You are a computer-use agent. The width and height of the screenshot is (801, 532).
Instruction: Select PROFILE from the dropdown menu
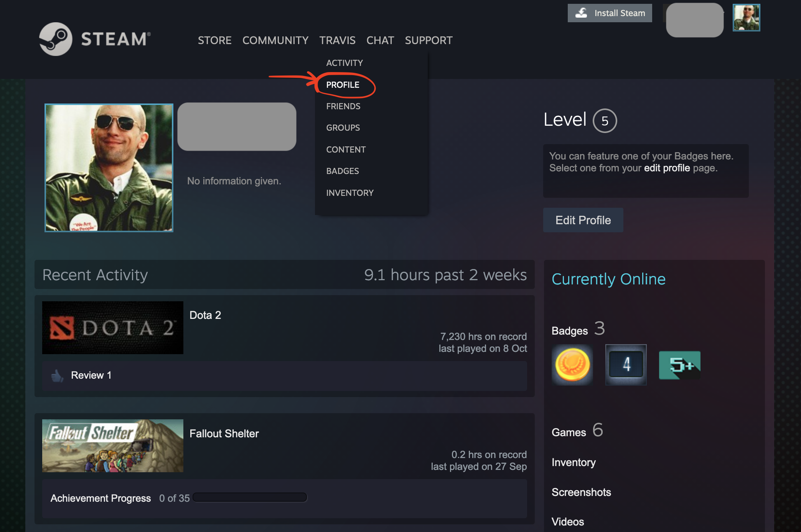pos(343,85)
